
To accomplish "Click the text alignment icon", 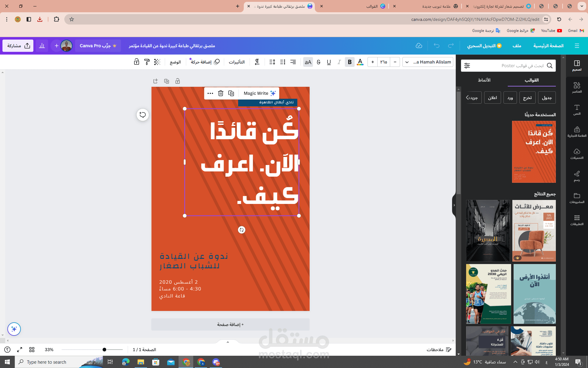I will coord(293,62).
